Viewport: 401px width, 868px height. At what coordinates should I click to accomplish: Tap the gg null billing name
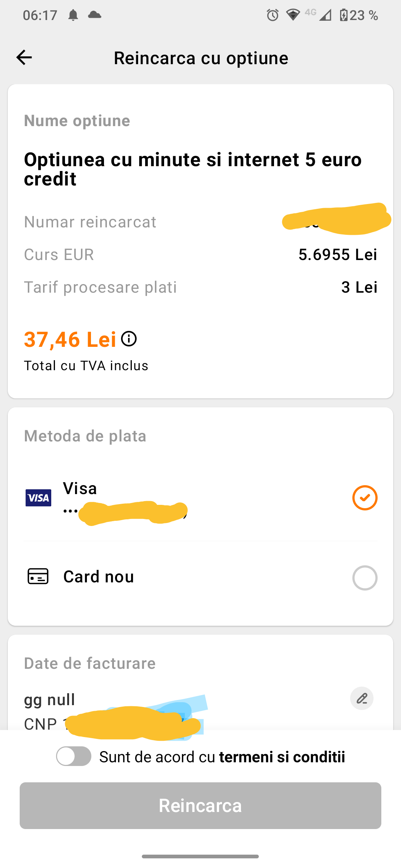[50, 700]
